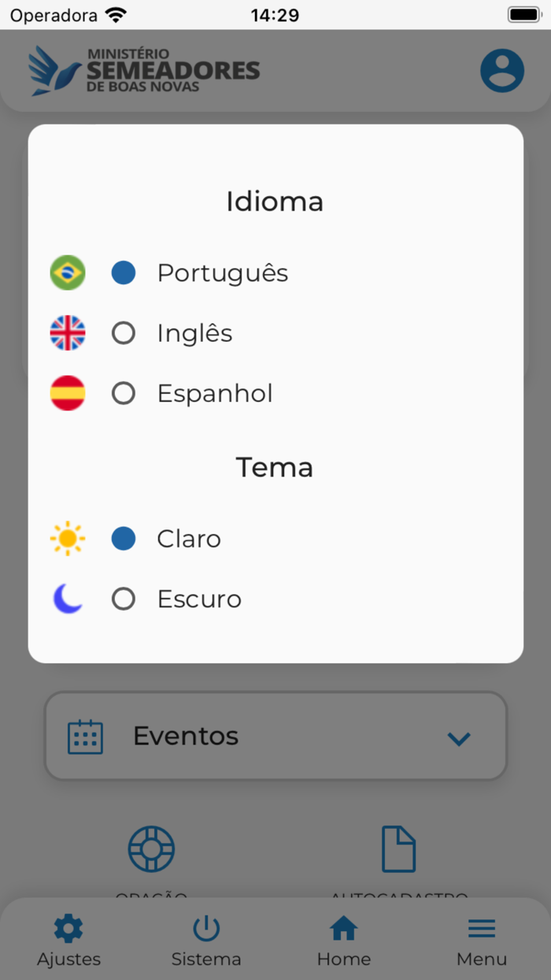
Task: Click the United Kingdom flag icon
Action: tap(67, 332)
